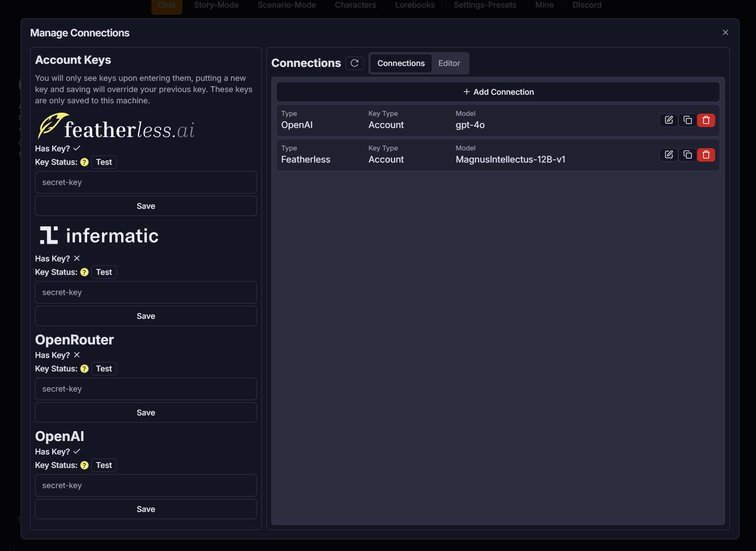Save the OpenRouter secret key
This screenshot has width=756, height=551.
(146, 413)
